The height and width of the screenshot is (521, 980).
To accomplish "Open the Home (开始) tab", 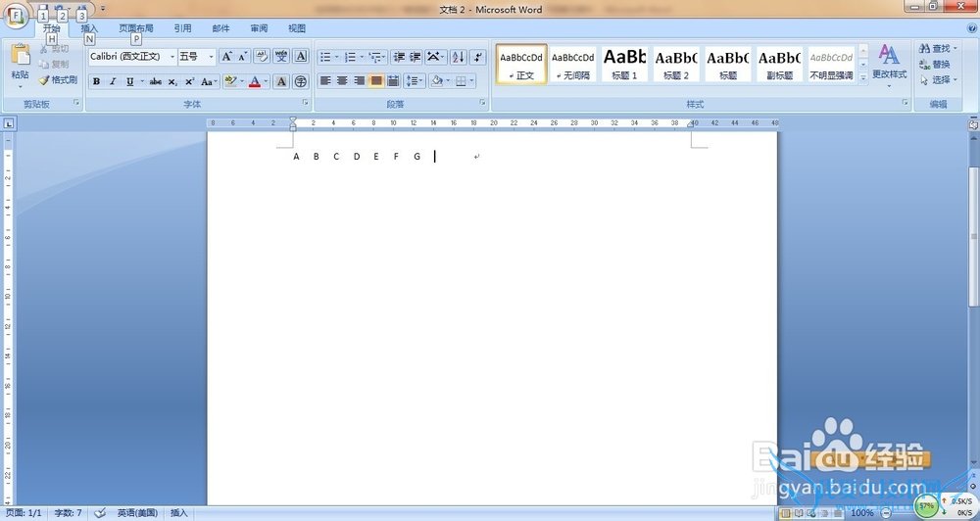I will [51, 28].
